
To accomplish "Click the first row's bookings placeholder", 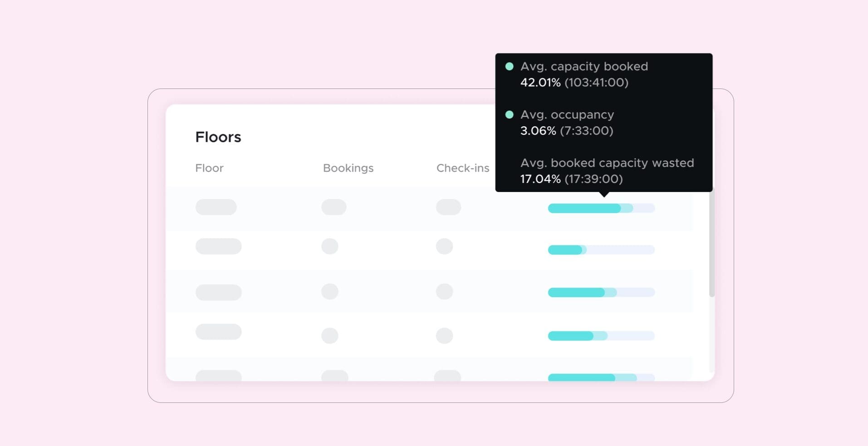I will tap(333, 207).
